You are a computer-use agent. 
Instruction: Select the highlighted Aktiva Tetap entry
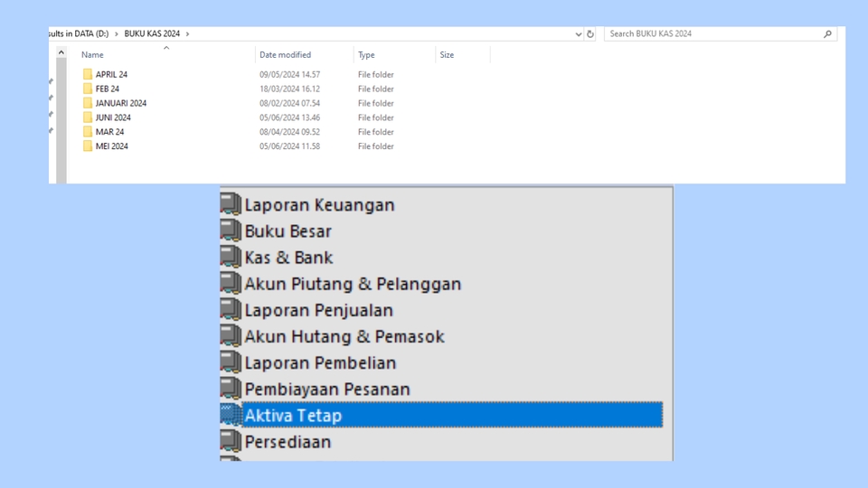tap(452, 415)
